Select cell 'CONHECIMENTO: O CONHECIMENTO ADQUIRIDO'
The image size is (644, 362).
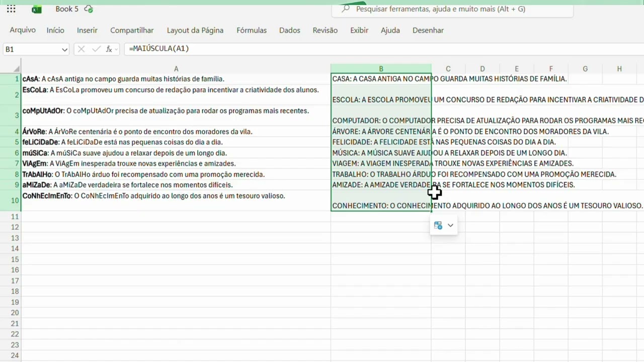pyautogui.click(x=381, y=201)
